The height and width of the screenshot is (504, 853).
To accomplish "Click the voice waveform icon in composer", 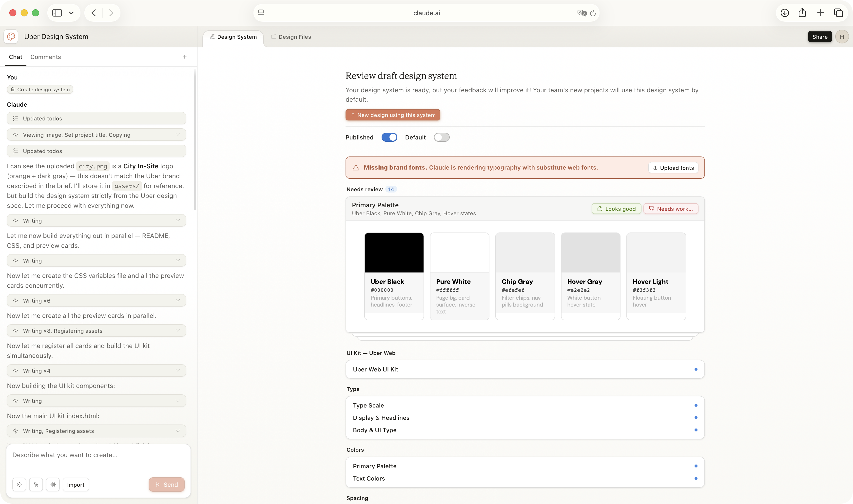I will tap(53, 485).
